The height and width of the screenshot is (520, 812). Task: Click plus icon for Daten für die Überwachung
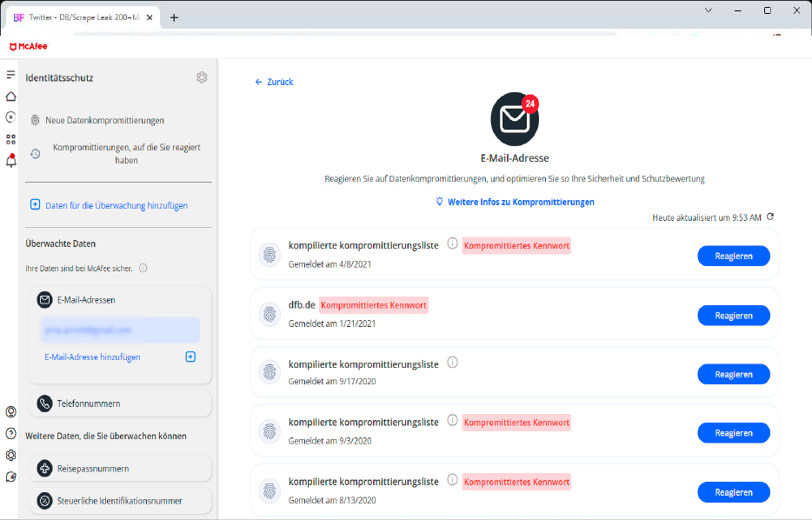point(36,204)
